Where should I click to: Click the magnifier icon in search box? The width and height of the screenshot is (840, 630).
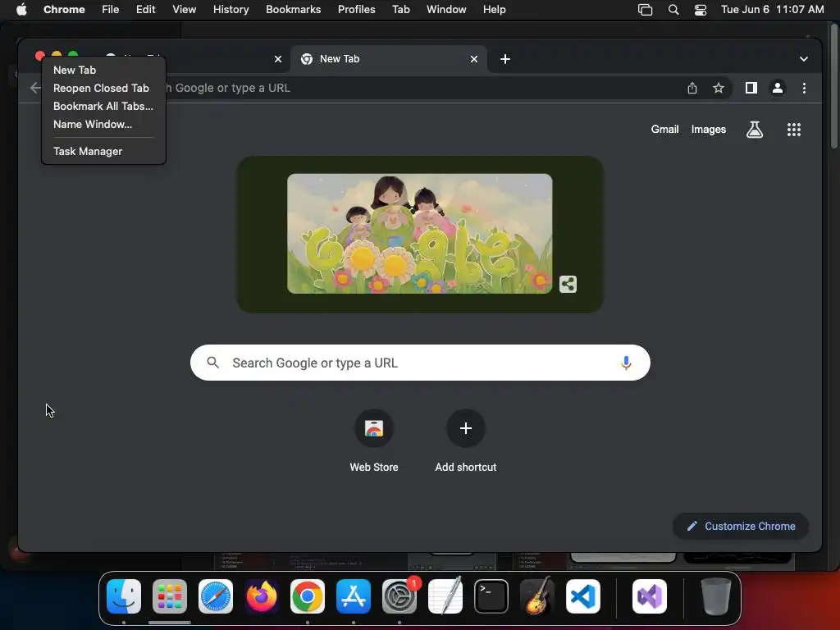click(212, 363)
